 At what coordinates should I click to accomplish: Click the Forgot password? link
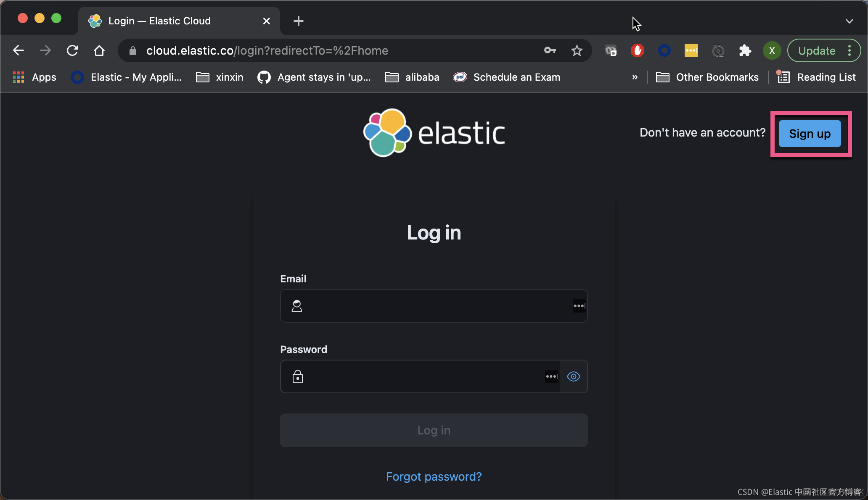[x=434, y=476]
